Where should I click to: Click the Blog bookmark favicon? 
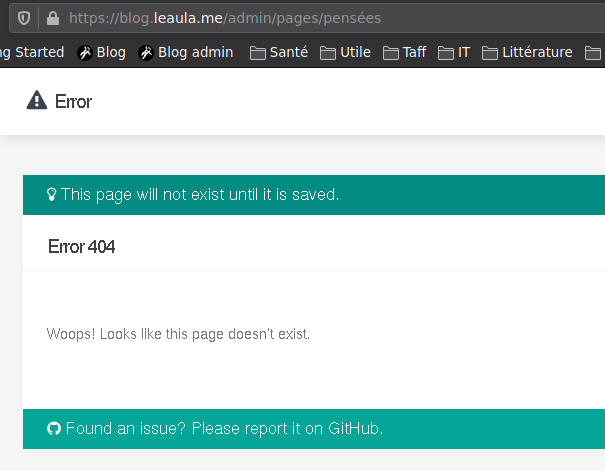click(x=85, y=53)
